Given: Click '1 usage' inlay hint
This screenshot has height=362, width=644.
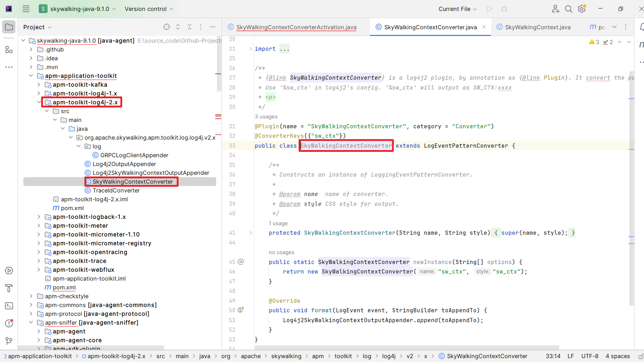Looking at the screenshot, I should pos(278,223).
